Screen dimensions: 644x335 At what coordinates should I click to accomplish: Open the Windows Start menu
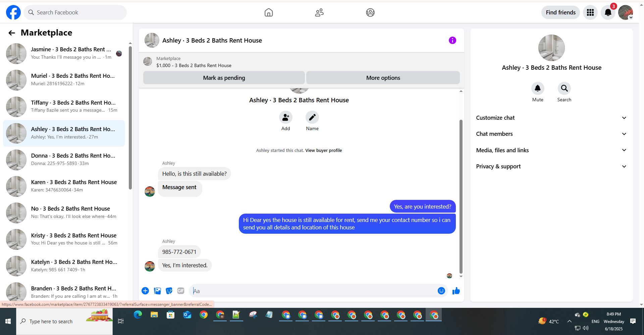[8, 321]
